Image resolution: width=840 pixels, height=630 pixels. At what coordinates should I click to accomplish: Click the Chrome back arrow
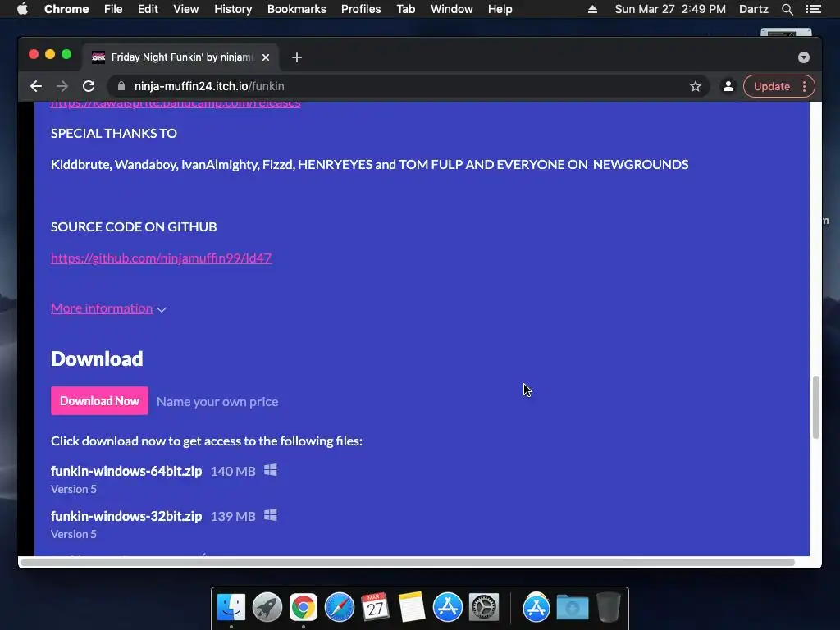[x=36, y=86]
